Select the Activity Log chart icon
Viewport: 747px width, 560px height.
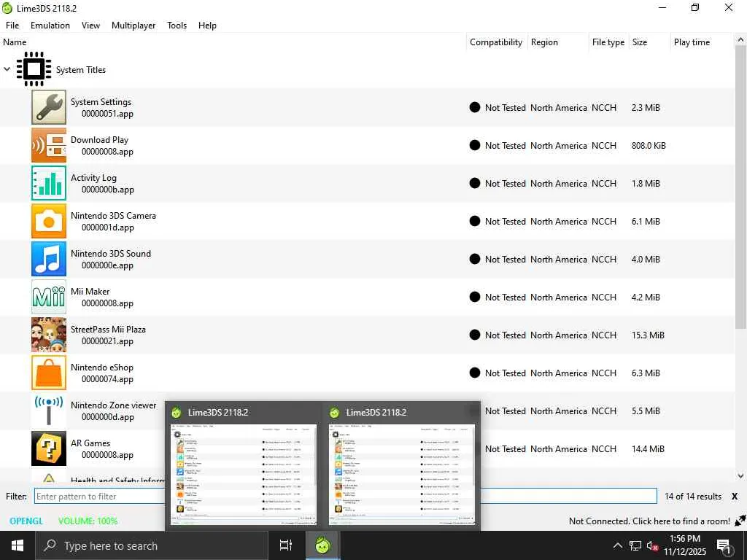(x=49, y=183)
